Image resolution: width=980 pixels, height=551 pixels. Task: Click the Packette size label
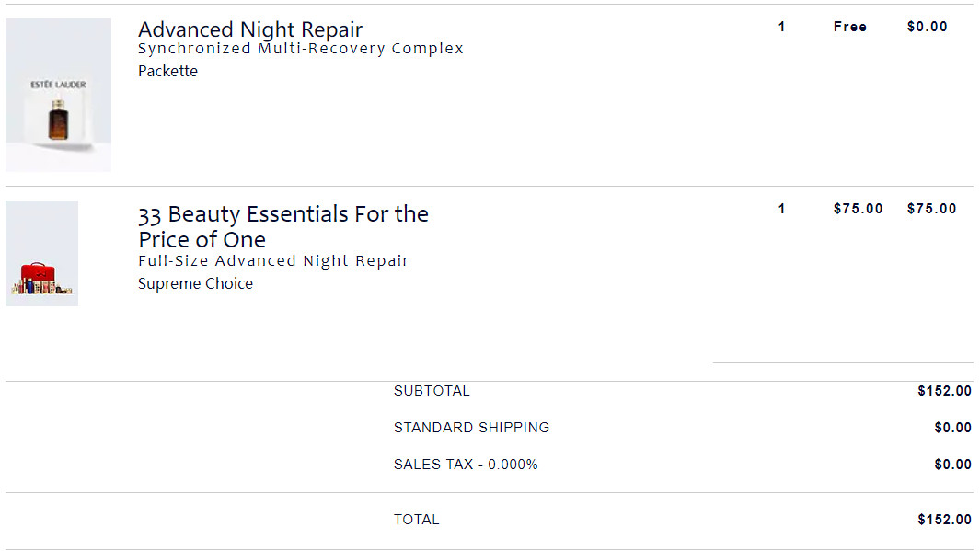click(167, 71)
